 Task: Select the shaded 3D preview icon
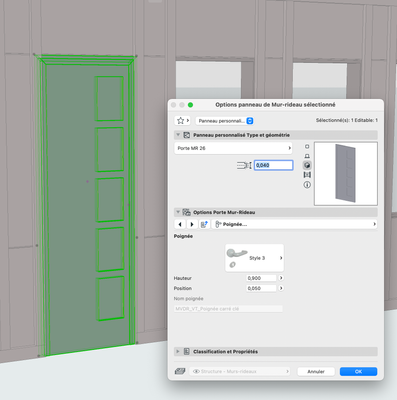pos(307,165)
